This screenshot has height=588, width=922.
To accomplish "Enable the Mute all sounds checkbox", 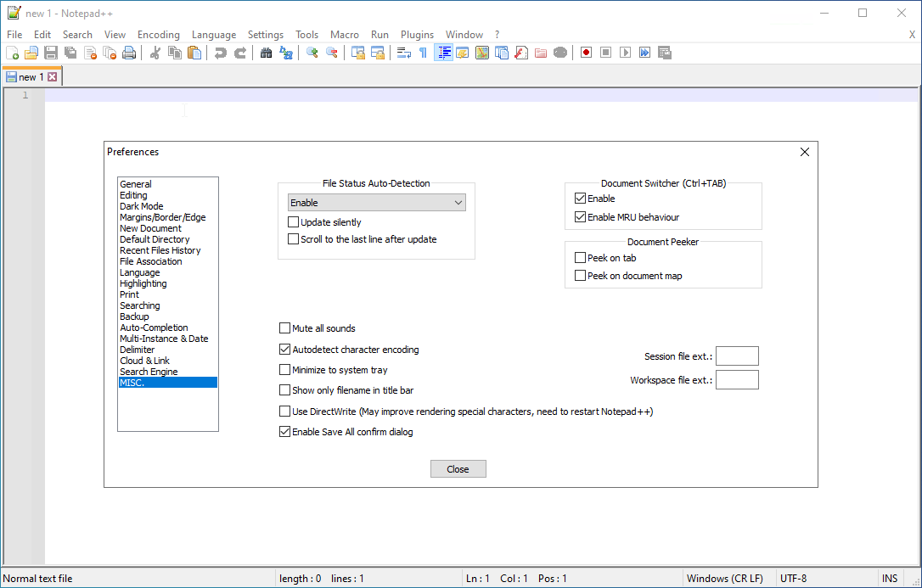I will (285, 328).
